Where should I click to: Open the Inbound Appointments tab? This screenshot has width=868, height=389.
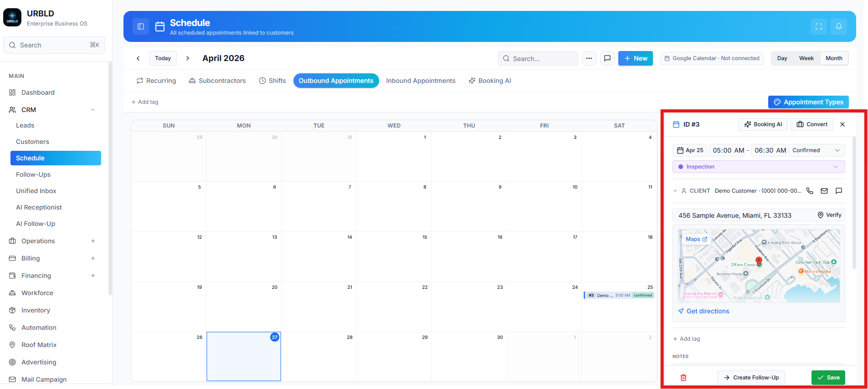point(421,81)
